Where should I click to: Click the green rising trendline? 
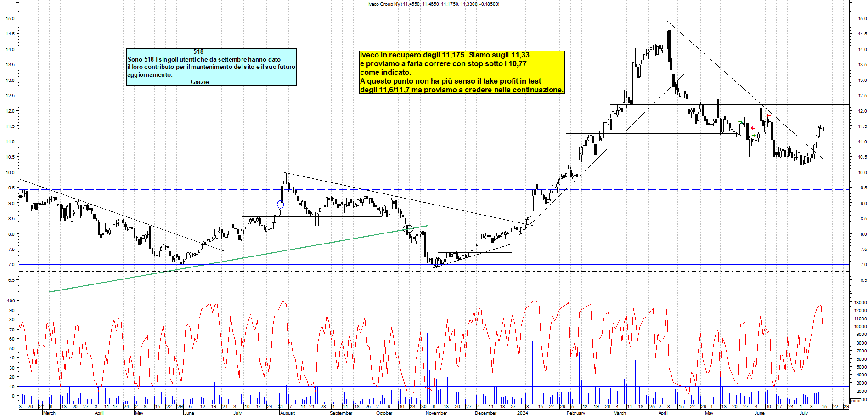tap(238, 259)
